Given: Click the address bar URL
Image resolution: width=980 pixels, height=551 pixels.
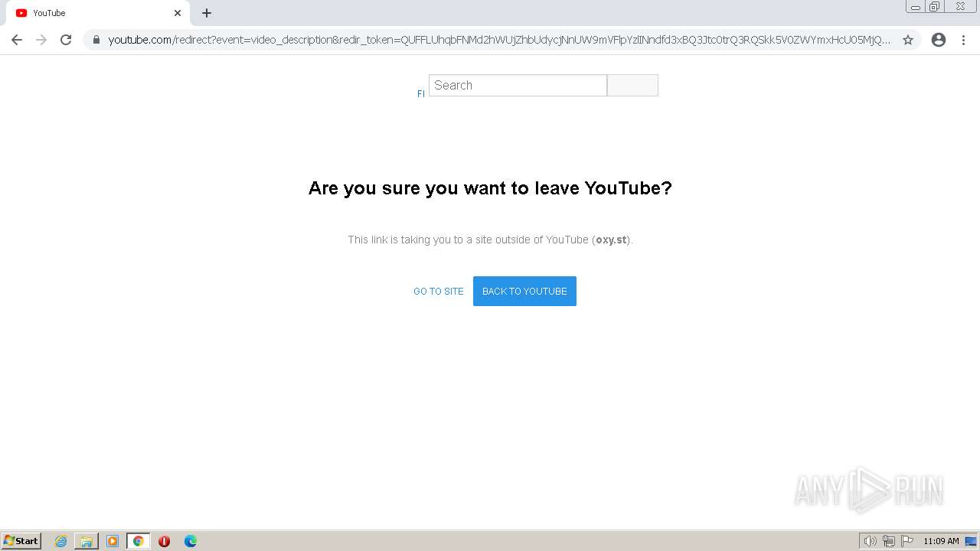Looking at the screenshot, I should (x=499, y=40).
